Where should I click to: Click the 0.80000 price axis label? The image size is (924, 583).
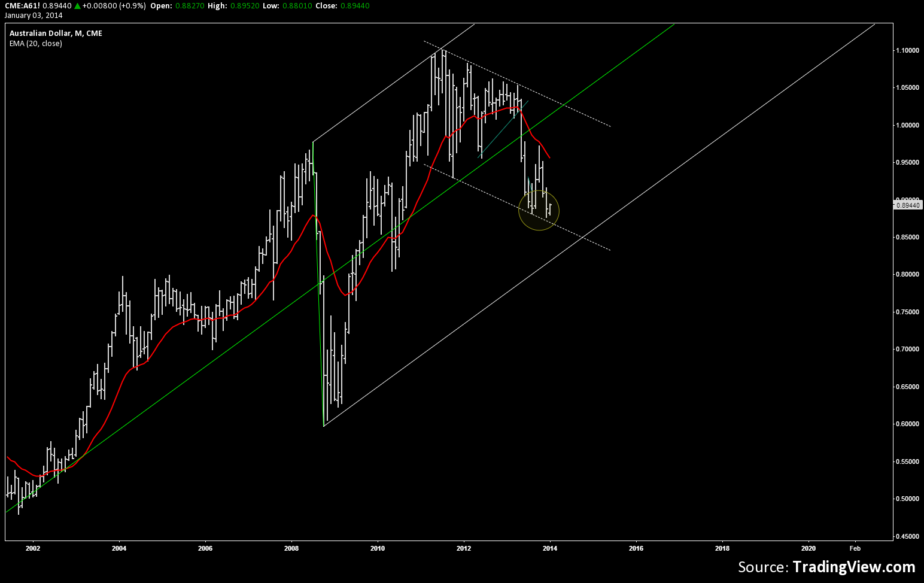[907, 274]
